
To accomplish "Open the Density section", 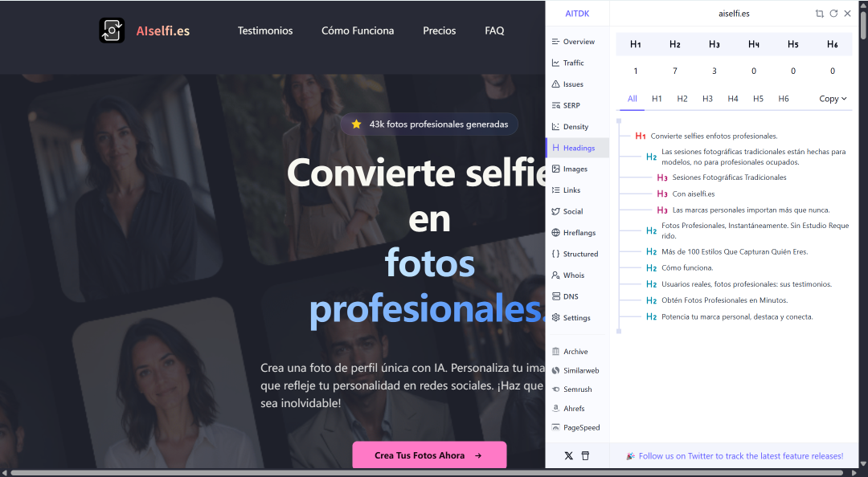I will 577,127.
